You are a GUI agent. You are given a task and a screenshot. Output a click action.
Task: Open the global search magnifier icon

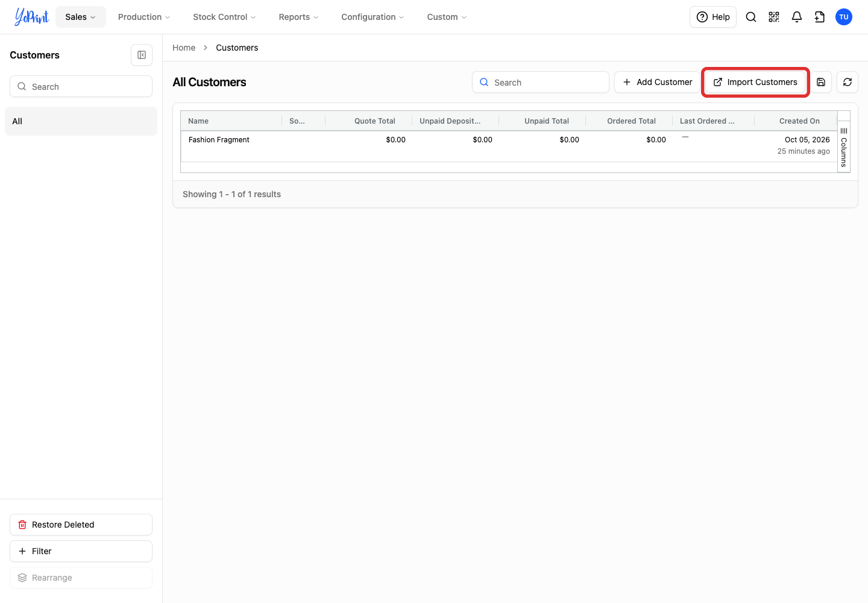click(x=751, y=17)
